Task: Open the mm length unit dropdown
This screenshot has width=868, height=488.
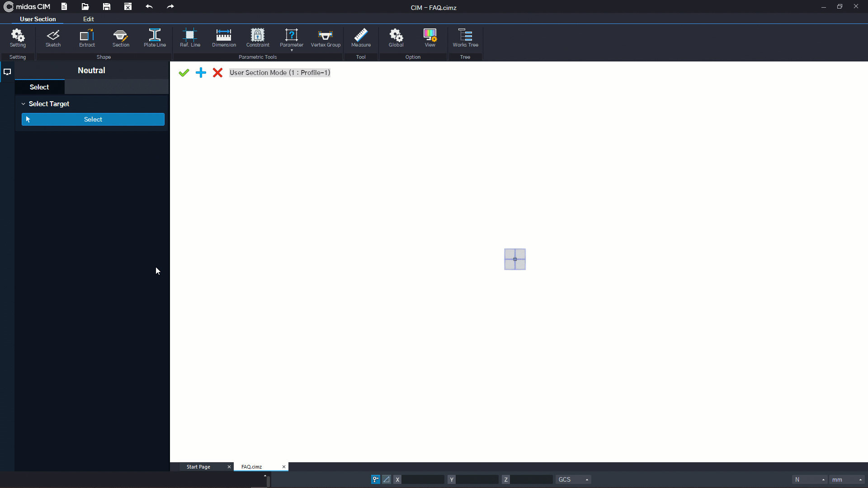Action: point(847,479)
